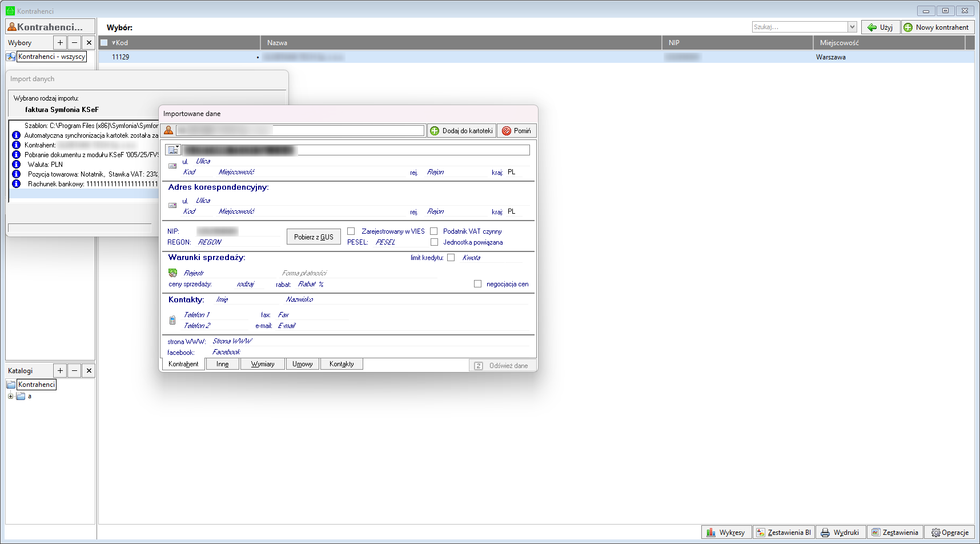This screenshot has width=980, height=544.
Task: Switch to the Umowy tab
Action: tap(302, 364)
